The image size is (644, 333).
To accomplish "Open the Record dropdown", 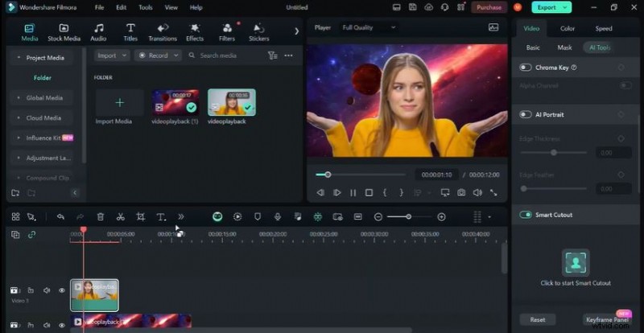I will pyautogui.click(x=158, y=55).
